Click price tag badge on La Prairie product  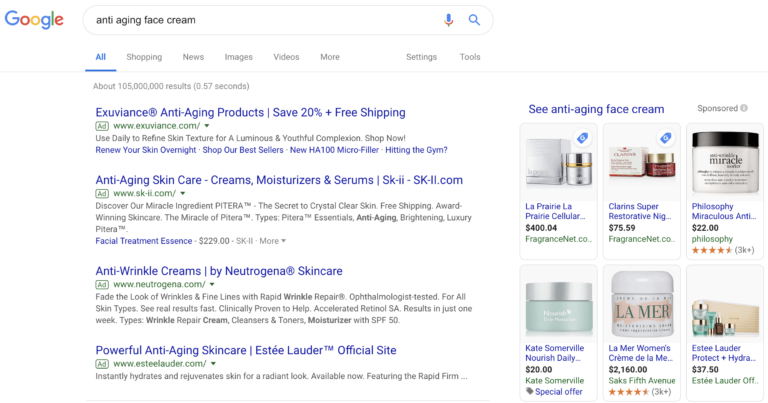582,138
